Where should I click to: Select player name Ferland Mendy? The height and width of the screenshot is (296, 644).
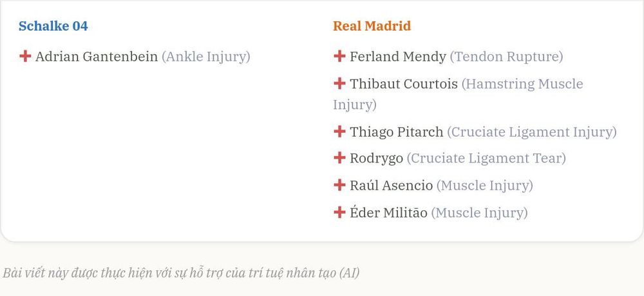pos(398,56)
